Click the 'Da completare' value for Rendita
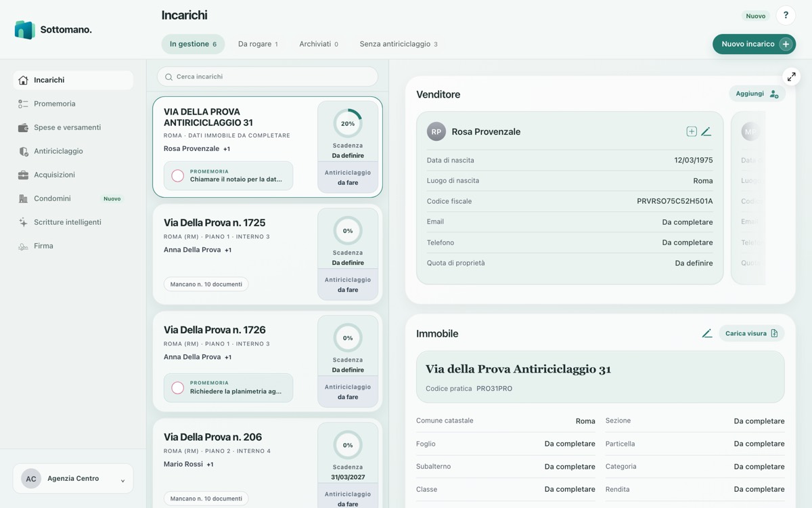Screen dimensions: 812x508 pyautogui.click(x=759, y=489)
